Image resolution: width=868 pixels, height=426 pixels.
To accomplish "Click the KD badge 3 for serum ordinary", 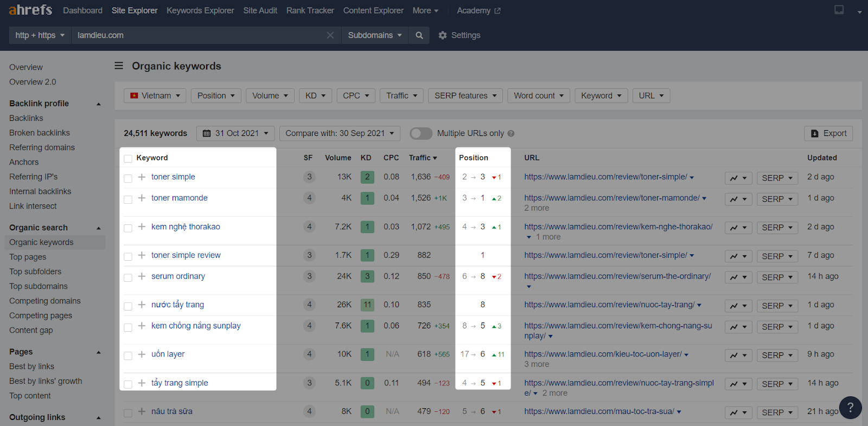I will click(367, 276).
